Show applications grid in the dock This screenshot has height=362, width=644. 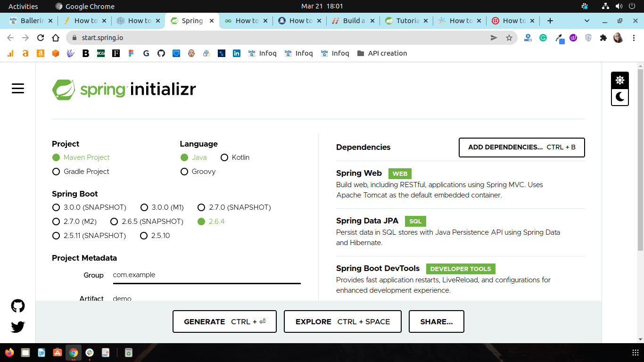coord(635,352)
